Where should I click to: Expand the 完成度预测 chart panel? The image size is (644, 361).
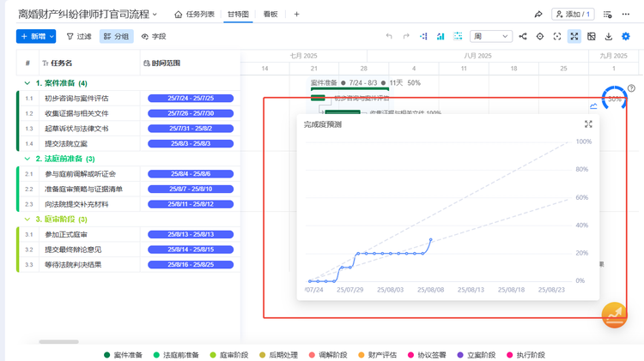coord(588,124)
